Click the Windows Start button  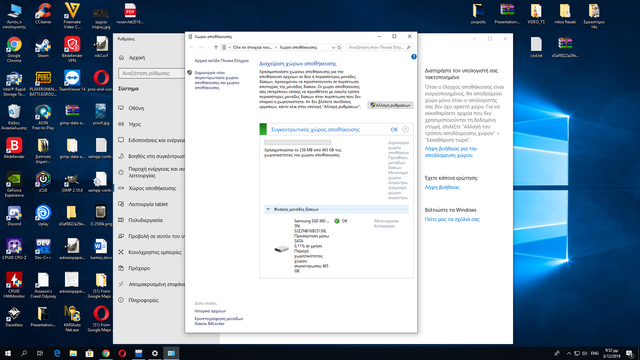tap(8, 353)
